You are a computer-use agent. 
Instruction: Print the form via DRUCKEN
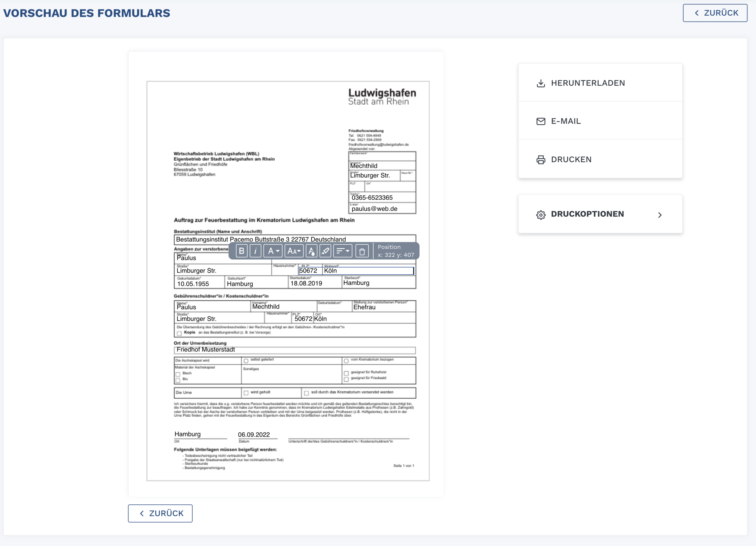point(600,159)
